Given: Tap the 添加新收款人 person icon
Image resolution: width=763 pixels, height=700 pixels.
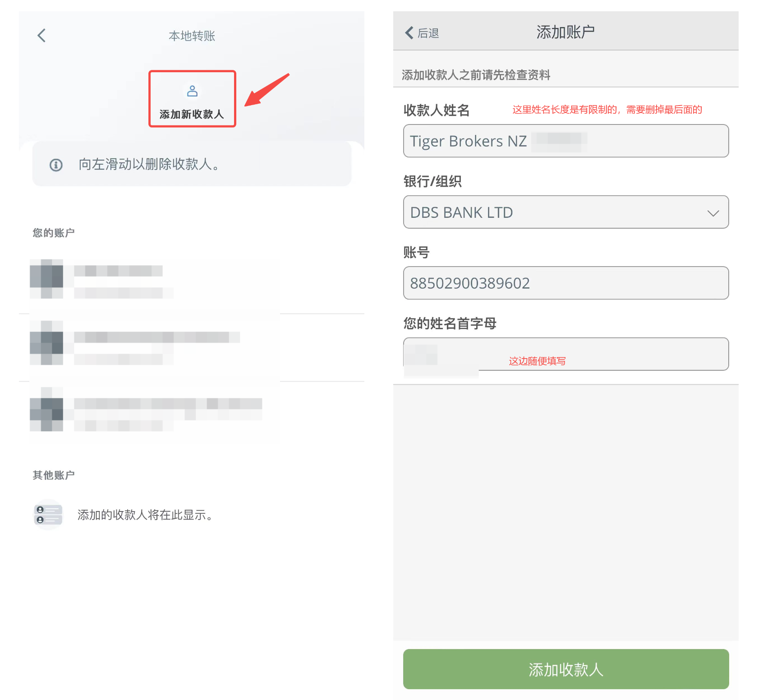Looking at the screenshot, I should pos(193,91).
